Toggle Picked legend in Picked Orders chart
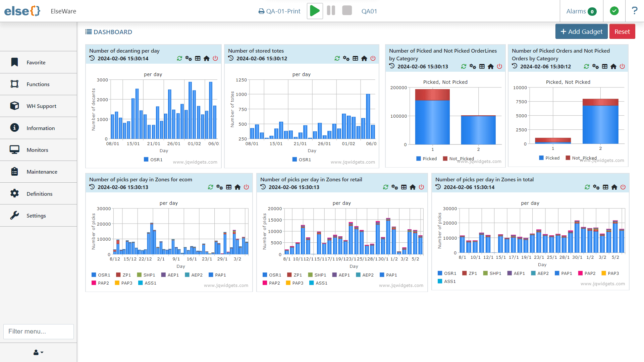644x362 pixels. point(549,158)
